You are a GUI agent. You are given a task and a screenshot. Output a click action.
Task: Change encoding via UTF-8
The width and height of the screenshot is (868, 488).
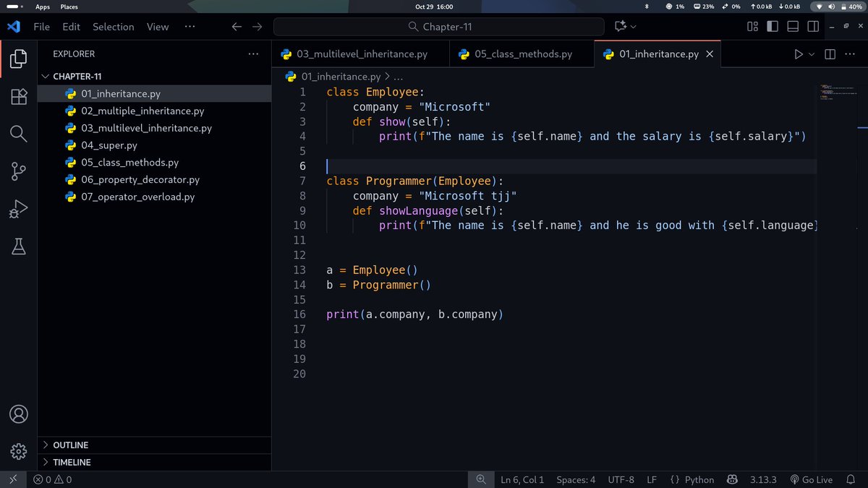621,479
